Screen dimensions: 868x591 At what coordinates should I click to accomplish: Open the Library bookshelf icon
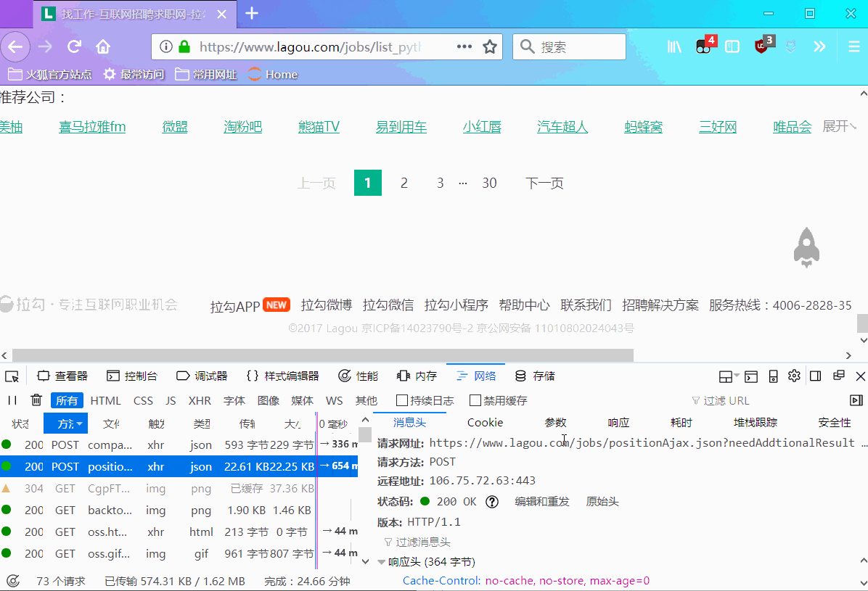673,47
